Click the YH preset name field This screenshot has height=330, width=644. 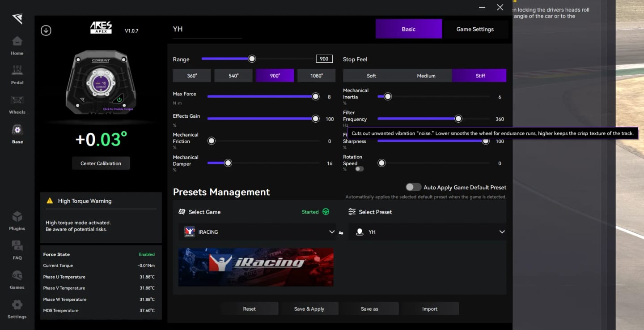(208, 29)
